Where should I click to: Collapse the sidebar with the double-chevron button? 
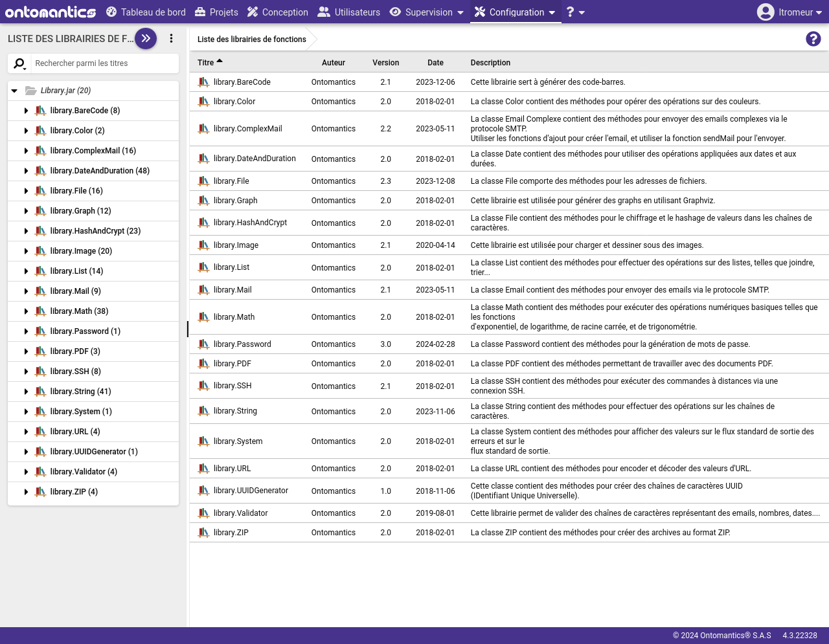(x=146, y=38)
